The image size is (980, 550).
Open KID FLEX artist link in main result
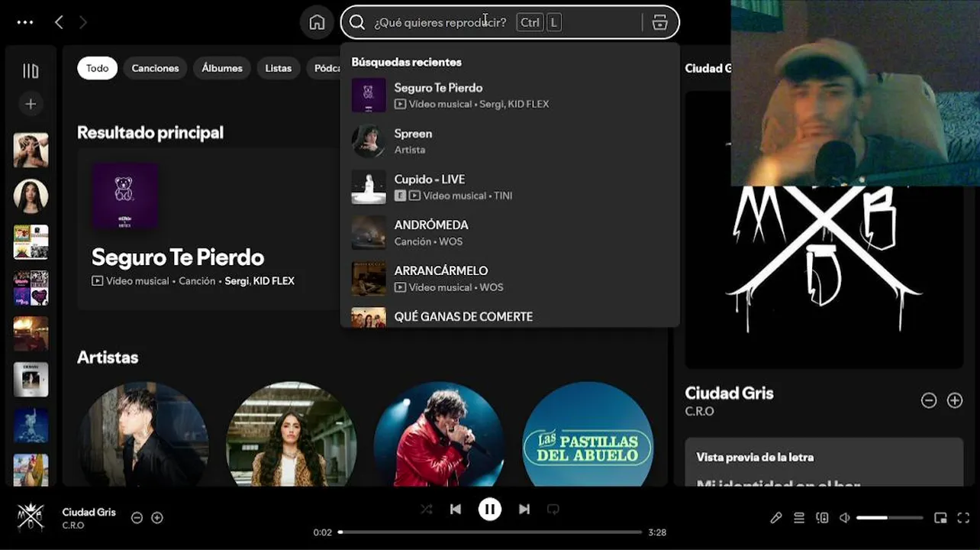point(274,281)
